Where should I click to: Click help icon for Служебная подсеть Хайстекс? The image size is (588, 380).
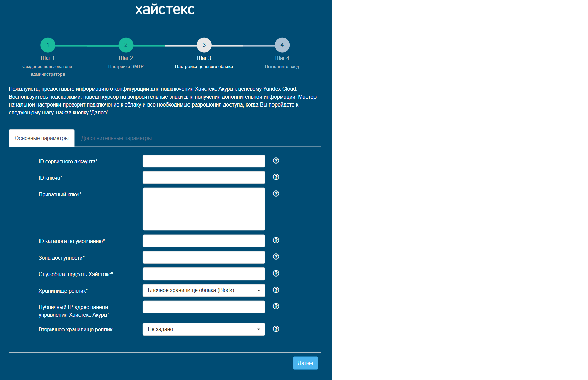pyautogui.click(x=276, y=273)
